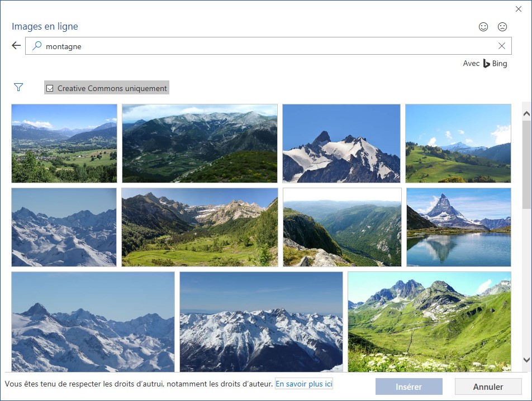Select snowy rocky peak on blue sky
The image size is (532, 401).
pos(341,144)
